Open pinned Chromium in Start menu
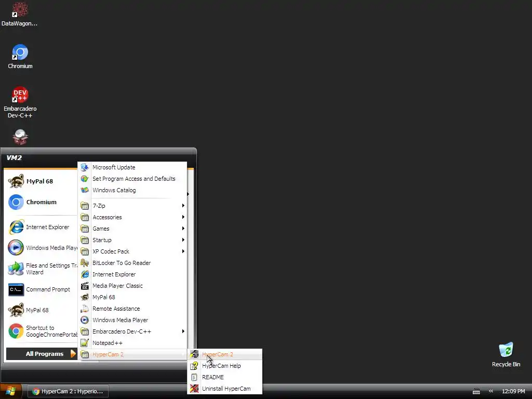The width and height of the screenshot is (532, 399). pyautogui.click(x=41, y=202)
